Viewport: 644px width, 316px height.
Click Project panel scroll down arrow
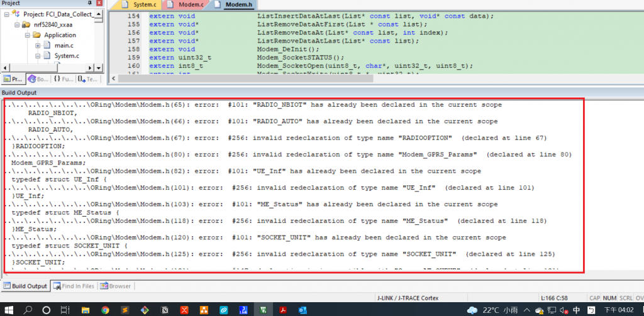pos(99,68)
